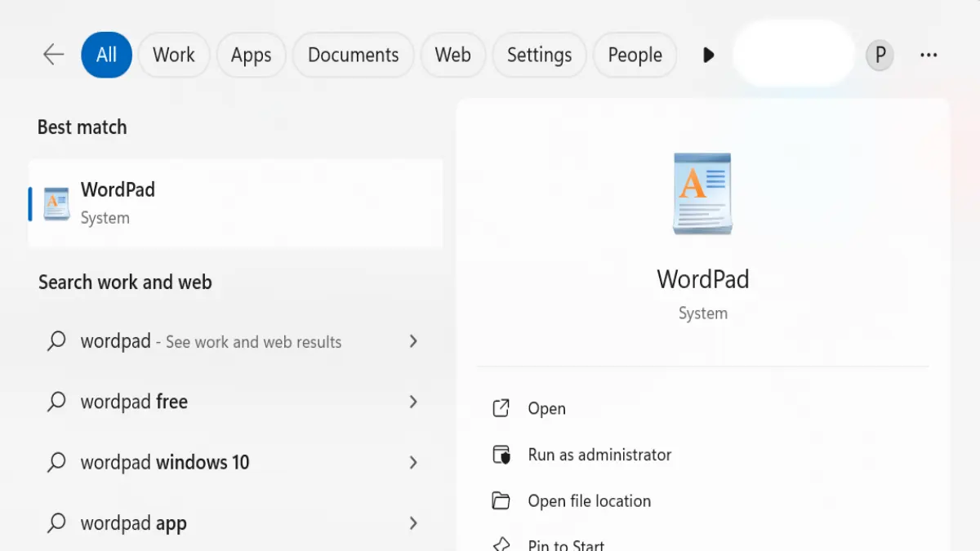This screenshot has height=551, width=980.
Task: Click the Run as administrator shield icon
Action: pyautogui.click(x=501, y=455)
